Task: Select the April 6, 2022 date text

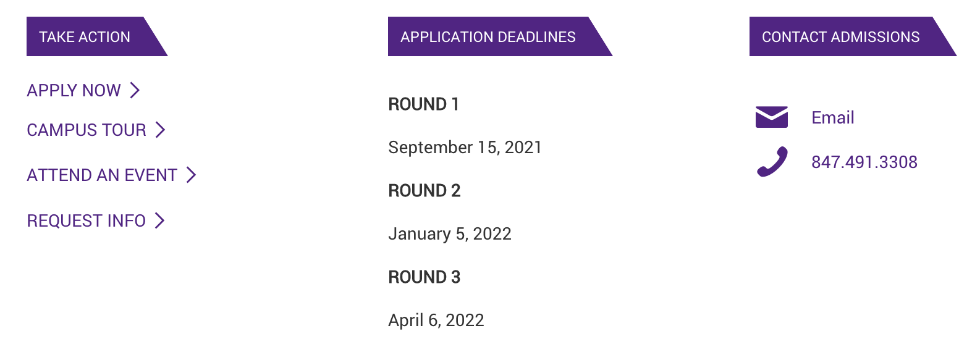Action: point(436,320)
